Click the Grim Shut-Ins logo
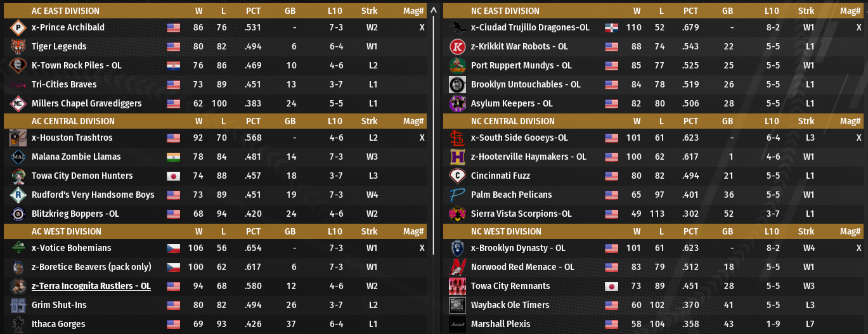 (17, 305)
